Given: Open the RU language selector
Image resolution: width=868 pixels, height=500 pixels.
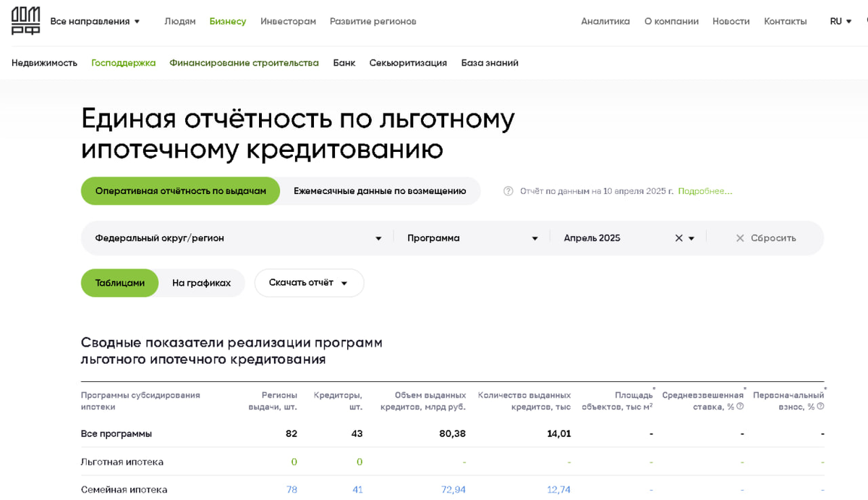Looking at the screenshot, I should click(841, 22).
